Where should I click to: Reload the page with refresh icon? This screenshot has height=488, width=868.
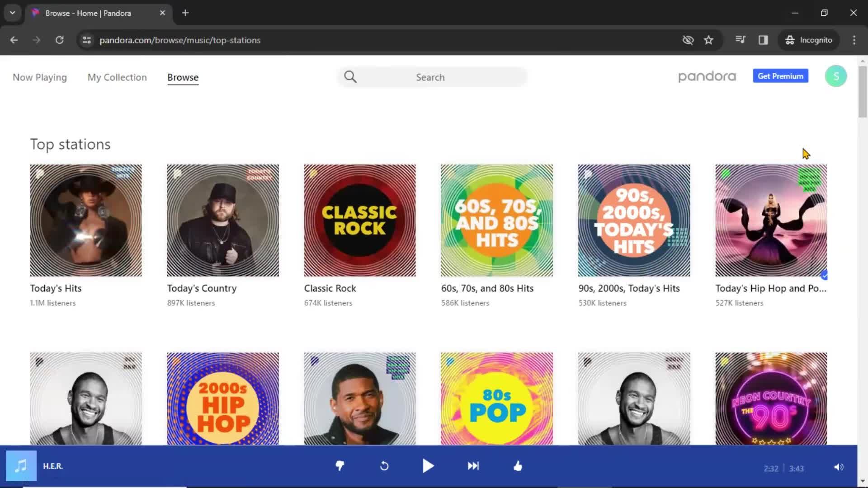(59, 40)
